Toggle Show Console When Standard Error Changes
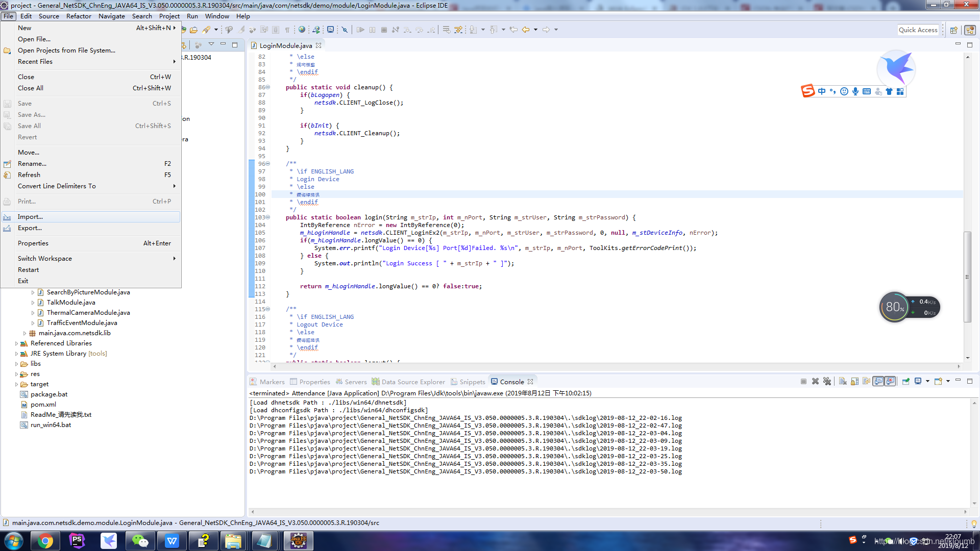Screen dimensions: 980x551 [890, 381]
